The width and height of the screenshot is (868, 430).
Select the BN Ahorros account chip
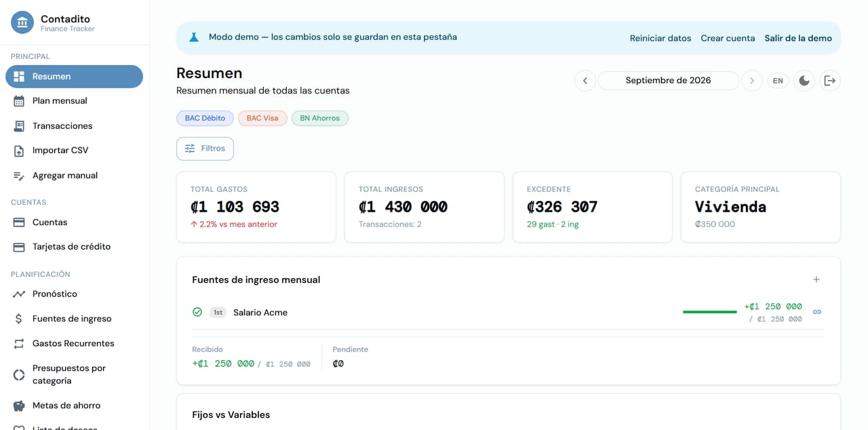[x=319, y=118]
